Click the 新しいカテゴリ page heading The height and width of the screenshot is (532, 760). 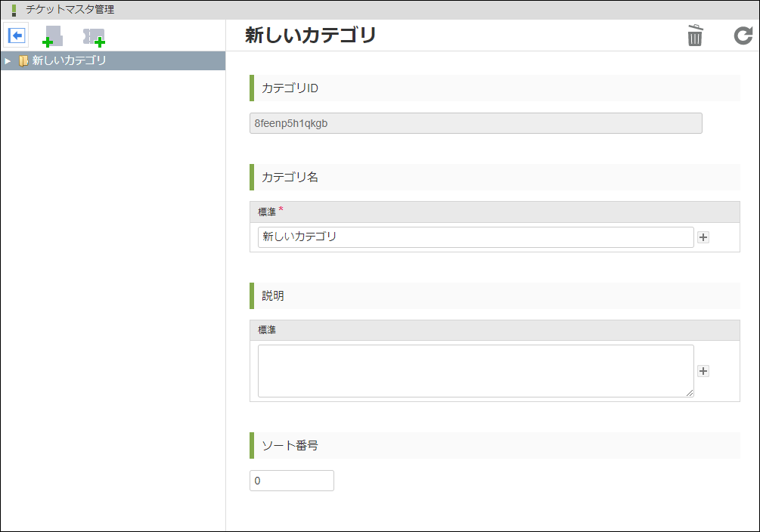(x=310, y=35)
